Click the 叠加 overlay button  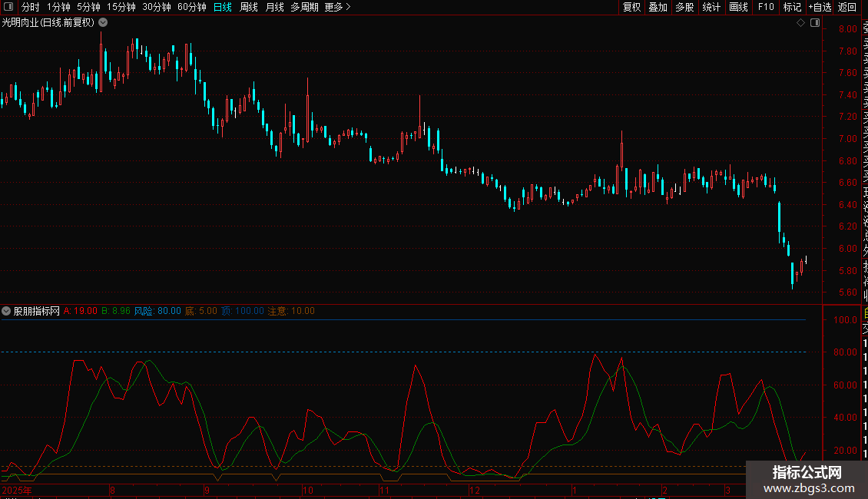(x=658, y=7)
